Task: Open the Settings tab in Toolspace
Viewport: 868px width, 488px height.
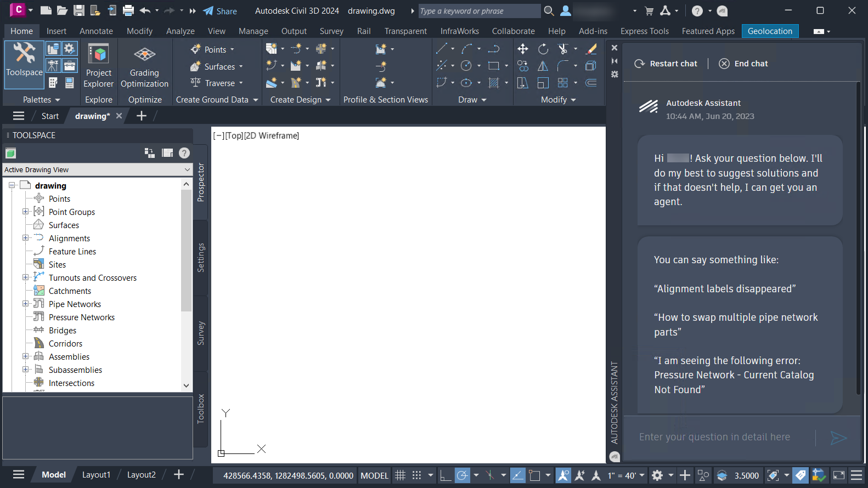Action: click(201, 258)
